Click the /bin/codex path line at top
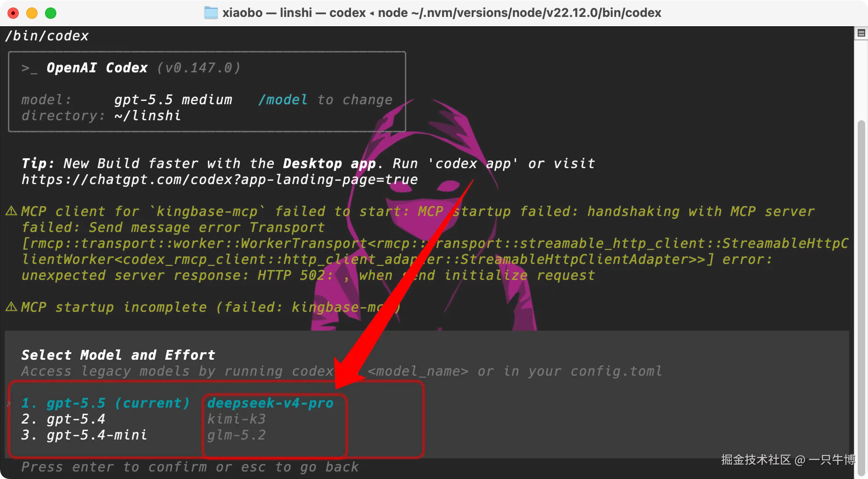 46,36
